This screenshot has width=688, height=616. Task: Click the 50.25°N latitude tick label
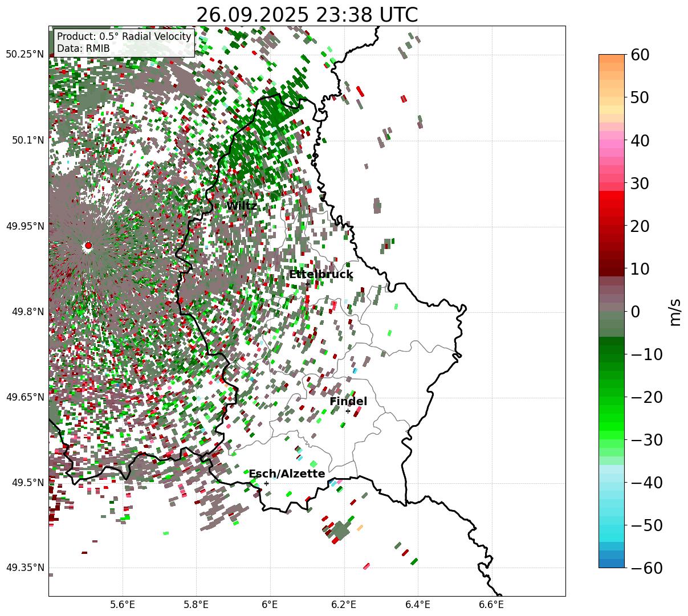pos(25,54)
